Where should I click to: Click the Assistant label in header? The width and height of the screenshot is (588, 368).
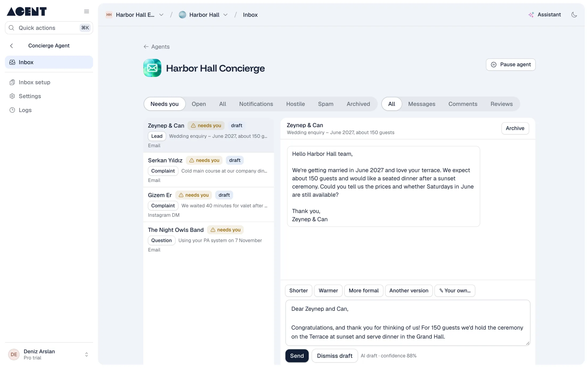(x=549, y=15)
